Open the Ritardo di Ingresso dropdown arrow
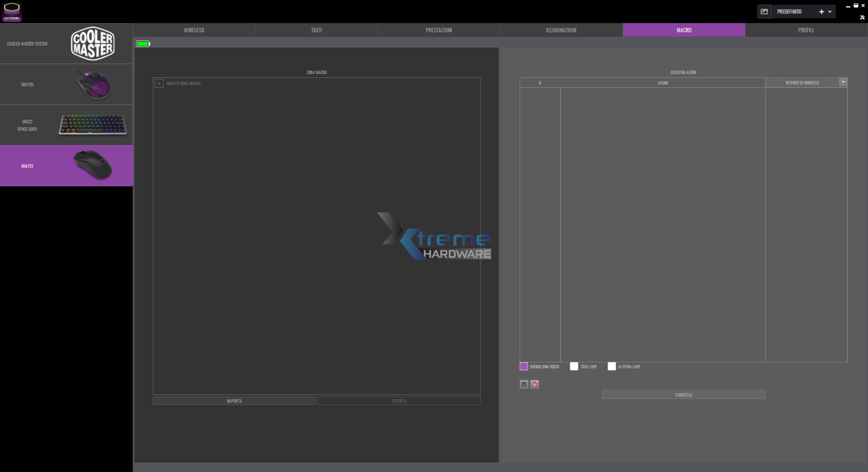This screenshot has height=472, width=868. (x=843, y=82)
